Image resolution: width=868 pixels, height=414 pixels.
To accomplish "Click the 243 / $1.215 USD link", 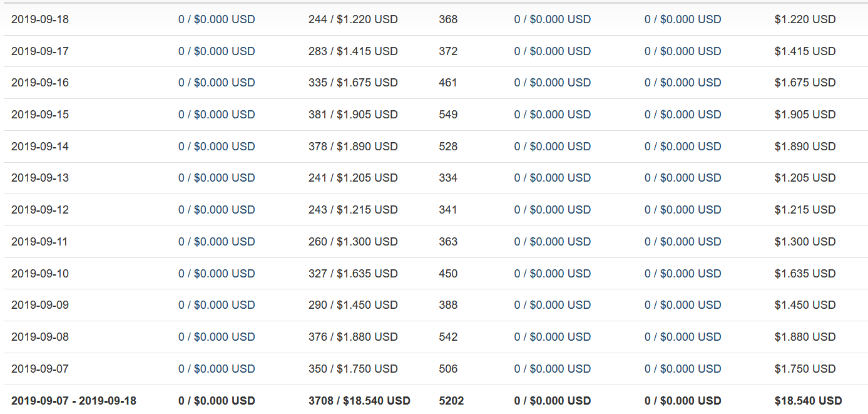I will pos(353,210).
